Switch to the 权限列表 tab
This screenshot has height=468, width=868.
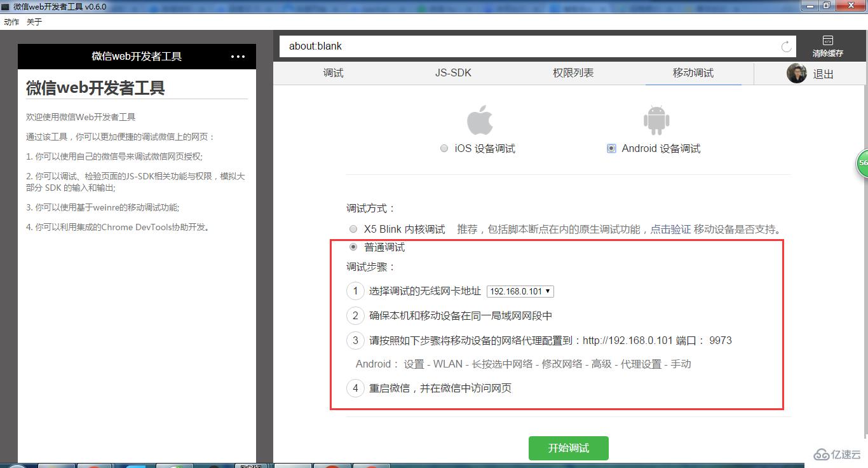pyautogui.click(x=573, y=73)
